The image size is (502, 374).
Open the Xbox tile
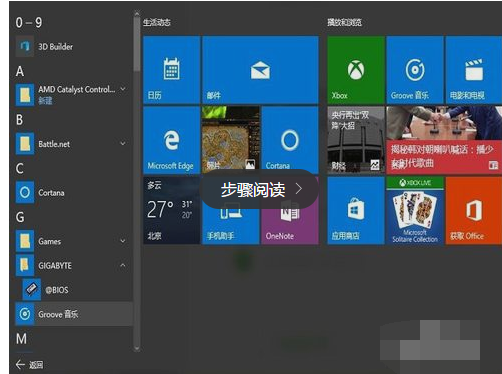coord(356,70)
